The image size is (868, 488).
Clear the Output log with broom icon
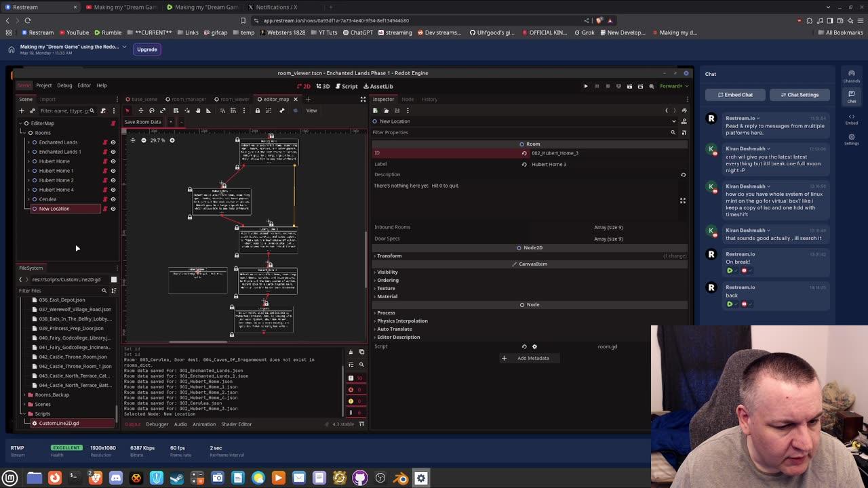(351, 352)
